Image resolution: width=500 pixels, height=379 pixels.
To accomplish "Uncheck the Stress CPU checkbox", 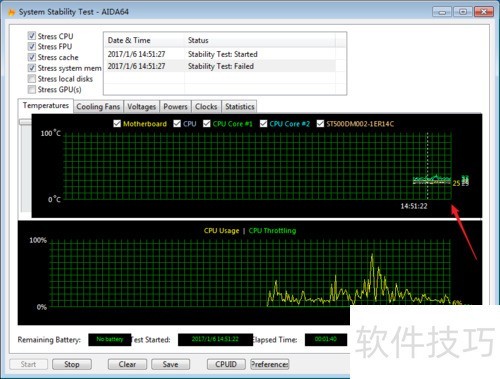I will (32, 36).
